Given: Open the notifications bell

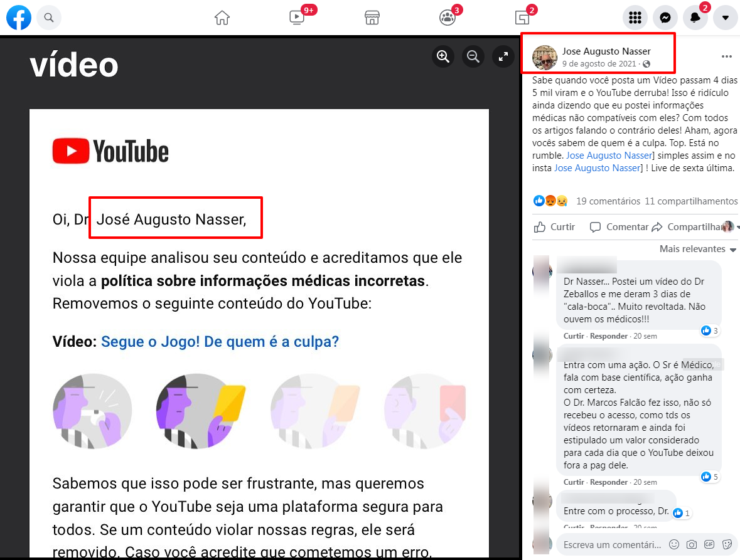Looking at the screenshot, I should pos(695,18).
